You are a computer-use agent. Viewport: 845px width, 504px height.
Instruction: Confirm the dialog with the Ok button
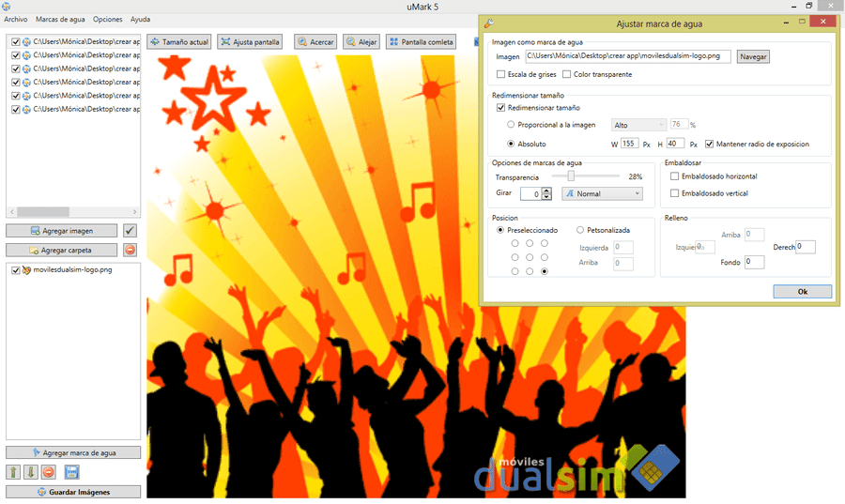pyautogui.click(x=803, y=291)
